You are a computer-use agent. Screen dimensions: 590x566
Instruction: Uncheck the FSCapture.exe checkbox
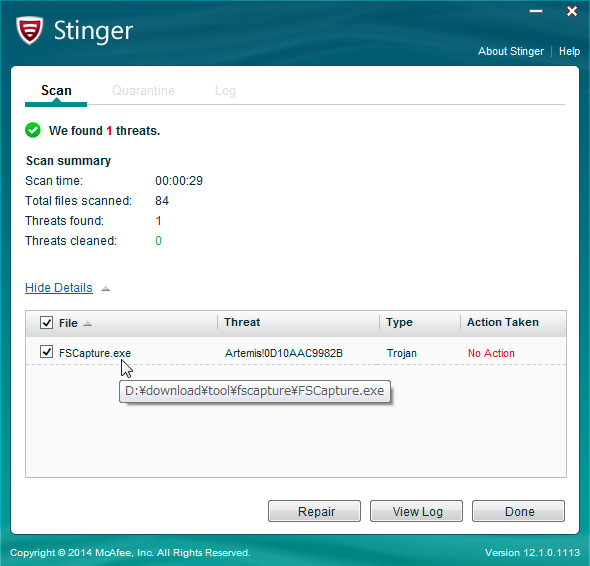pyautogui.click(x=46, y=352)
